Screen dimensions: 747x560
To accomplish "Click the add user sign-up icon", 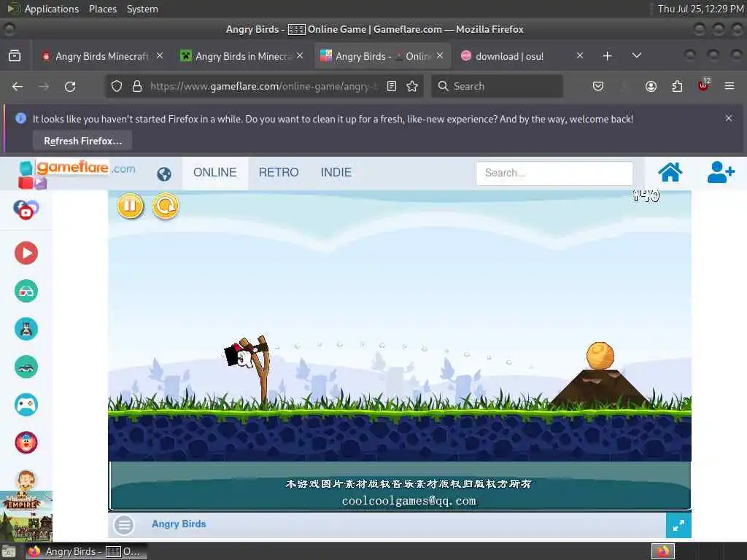I will click(x=720, y=172).
